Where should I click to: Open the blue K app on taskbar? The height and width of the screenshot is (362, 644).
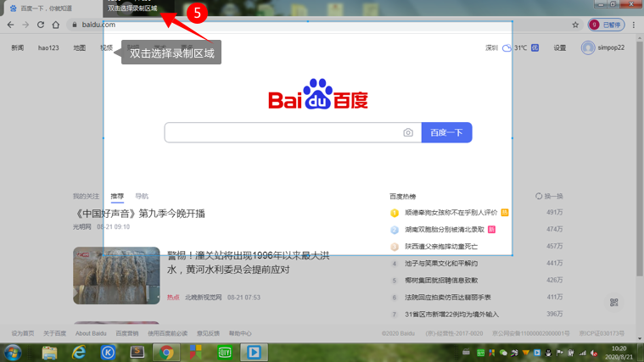point(108,353)
